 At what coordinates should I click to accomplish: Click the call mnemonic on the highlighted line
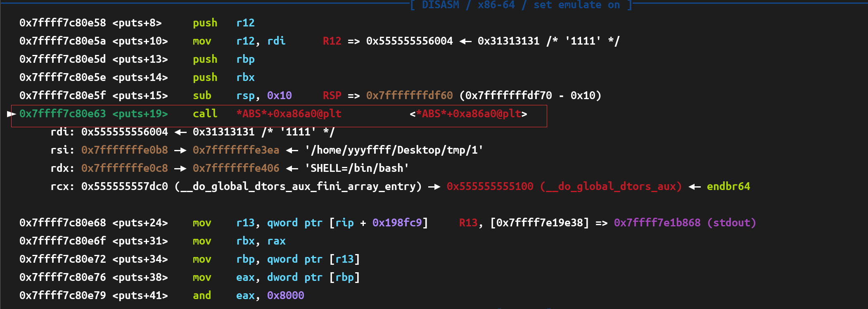(x=205, y=114)
